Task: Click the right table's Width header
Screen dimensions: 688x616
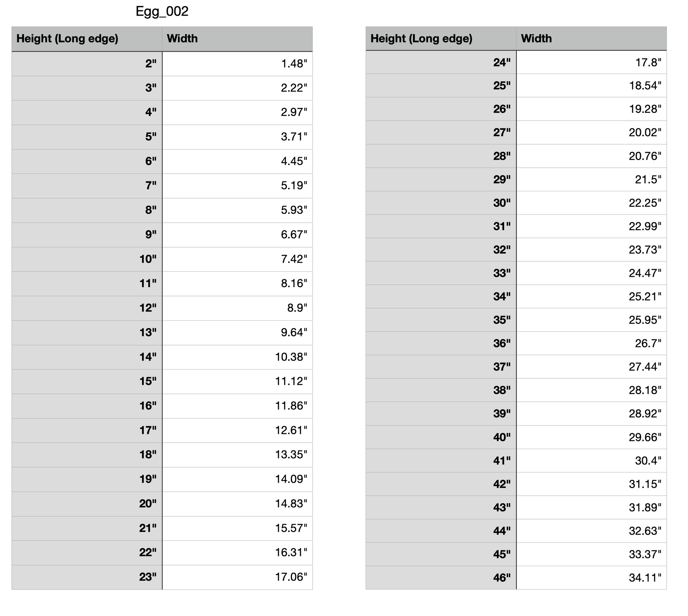Action: coord(591,38)
